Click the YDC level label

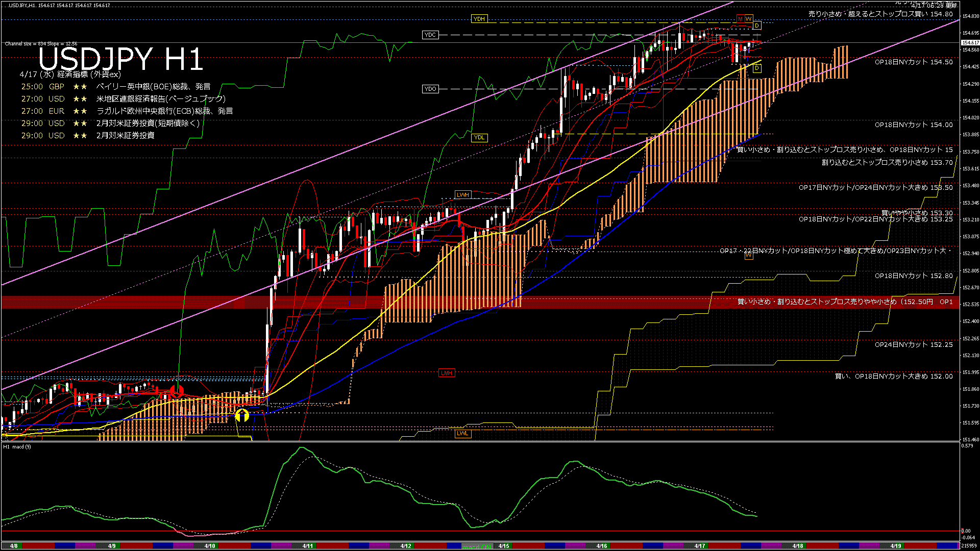pyautogui.click(x=430, y=35)
